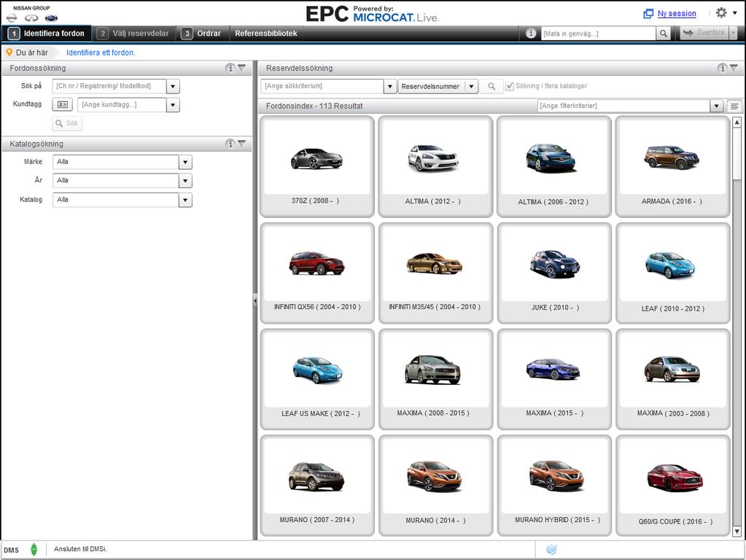This screenshot has height=560, width=746.
Task: Select the MAXIMA (2015 - ) vehicle
Action: click(x=554, y=379)
